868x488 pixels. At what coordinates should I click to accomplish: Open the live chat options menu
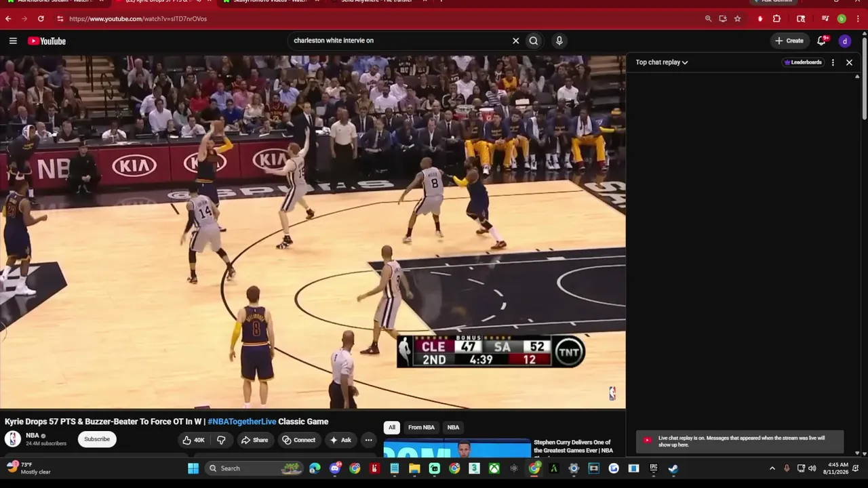833,62
